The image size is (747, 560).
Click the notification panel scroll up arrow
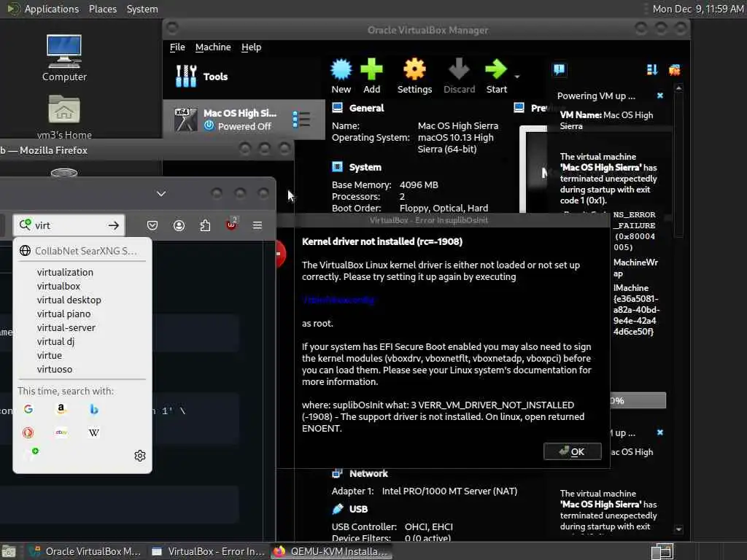(679, 88)
